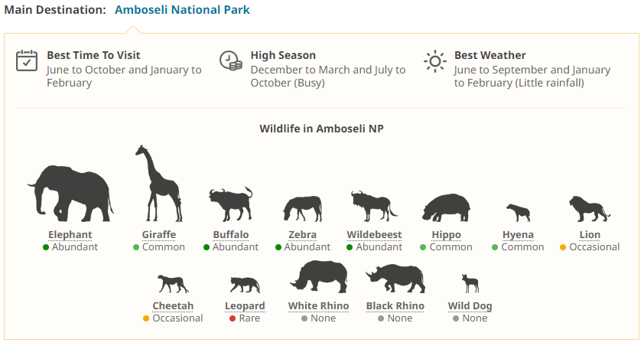The height and width of the screenshot is (346, 644).
Task: Click the lion silhouette icon
Action: [589, 208]
